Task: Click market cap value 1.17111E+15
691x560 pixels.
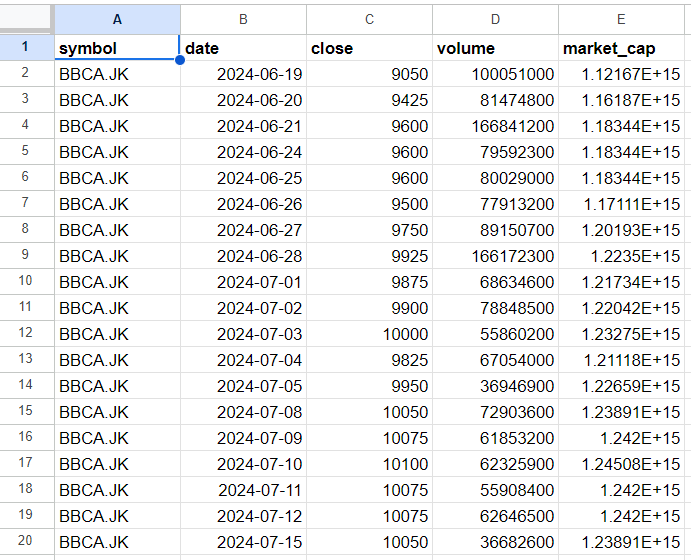Action: (621, 204)
